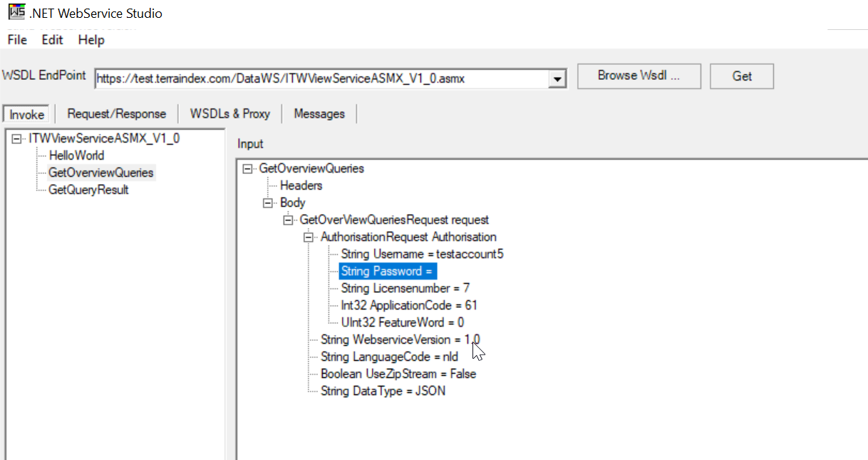Select the GetOverviewQueries input root item
The height and width of the screenshot is (460, 868).
pyautogui.click(x=311, y=168)
